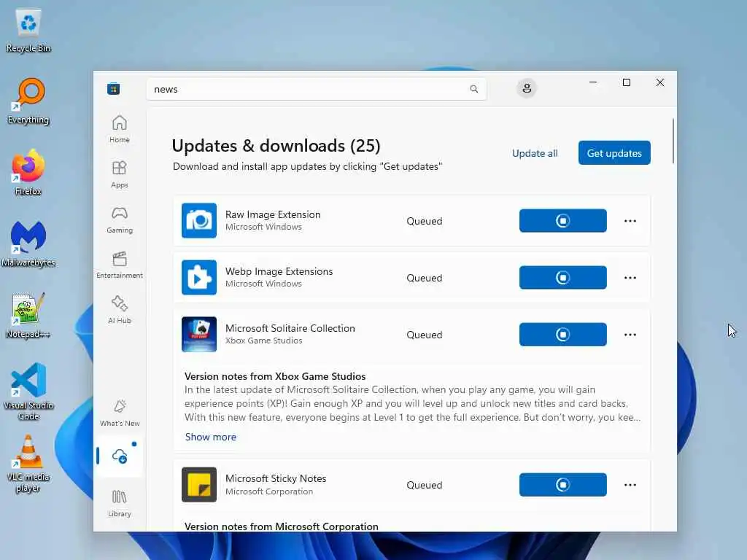Click the Xbox Game Studios publisher text
Viewport: 747px width, 560px height.
[264, 341]
